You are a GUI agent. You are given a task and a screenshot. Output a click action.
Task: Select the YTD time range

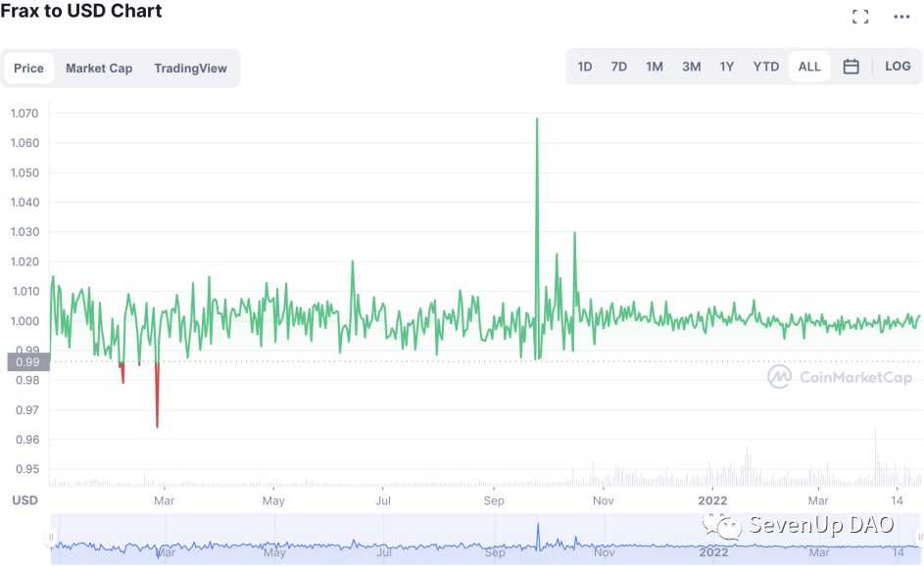(766, 67)
